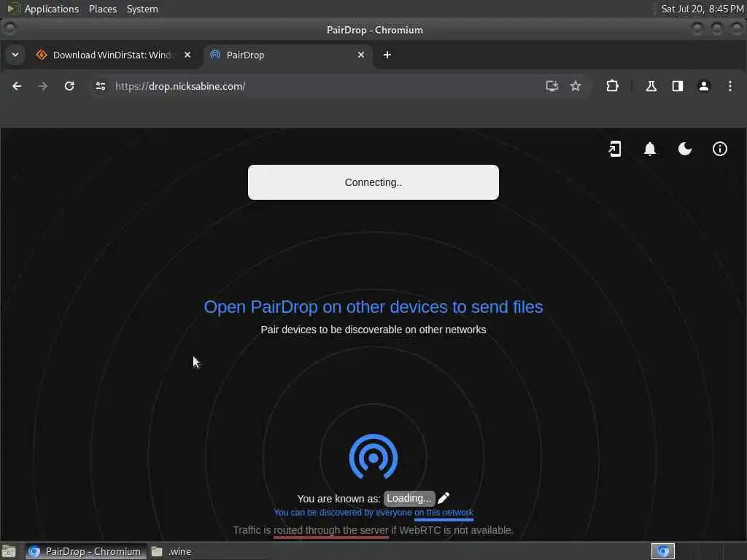
Task: Open the Chromium three-dot menu
Action: click(x=729, y=86)
